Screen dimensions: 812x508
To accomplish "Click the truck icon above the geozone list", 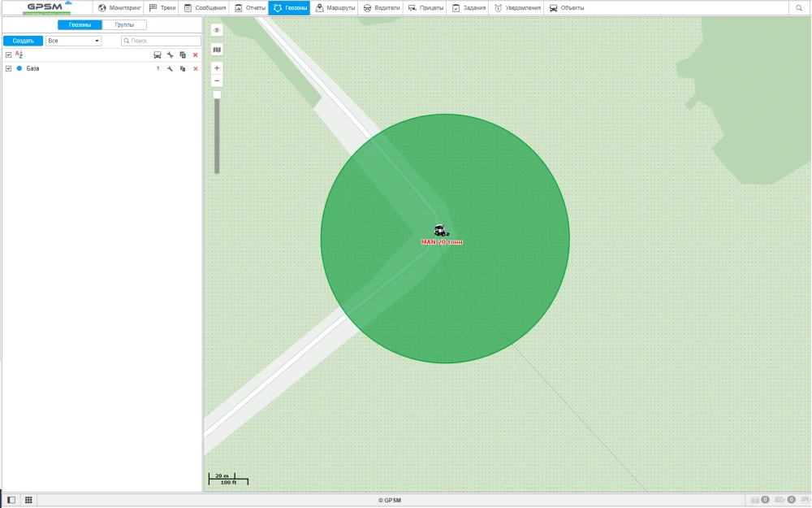I will tap(157, 55).
